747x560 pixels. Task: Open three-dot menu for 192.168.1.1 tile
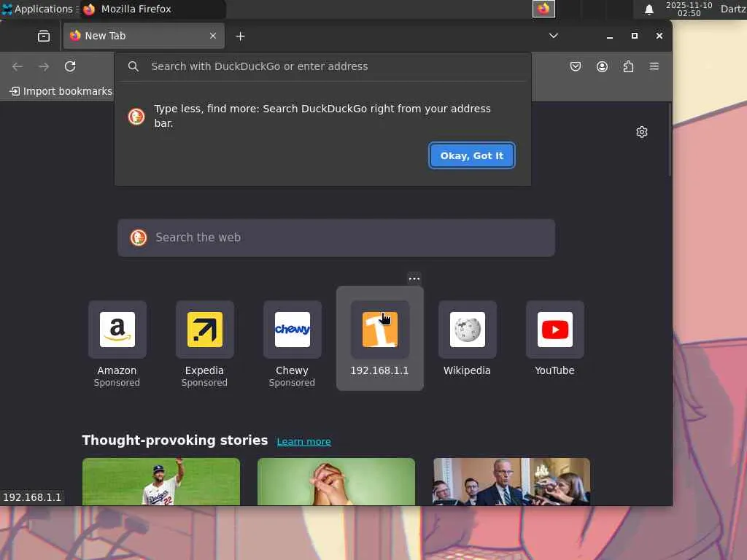click(414, 279)
